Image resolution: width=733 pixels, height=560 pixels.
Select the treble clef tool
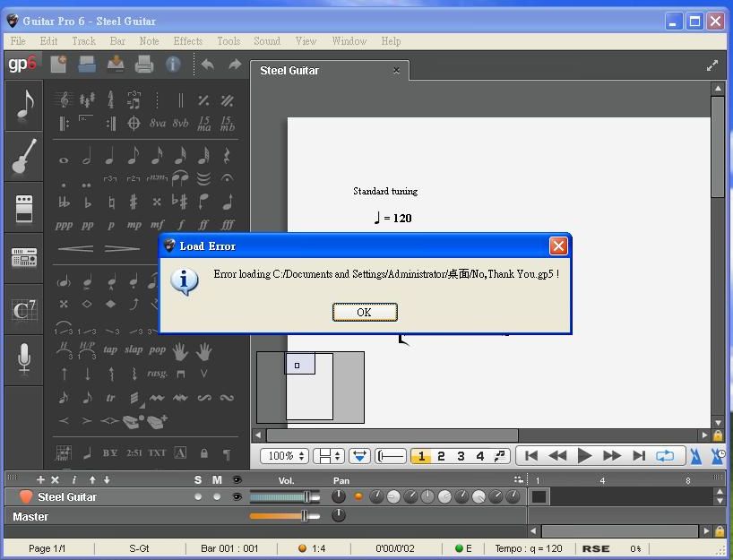(64, 99)
